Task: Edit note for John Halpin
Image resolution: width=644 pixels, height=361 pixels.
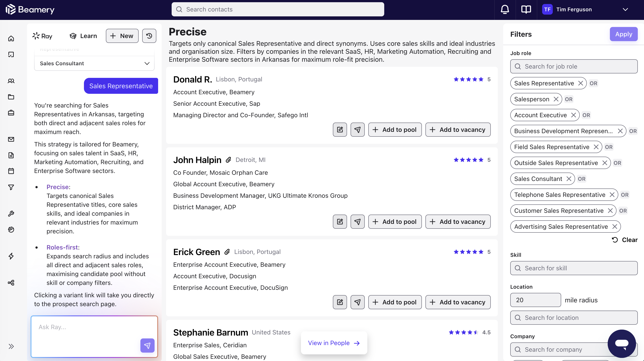Action: (x=340, y=221)
